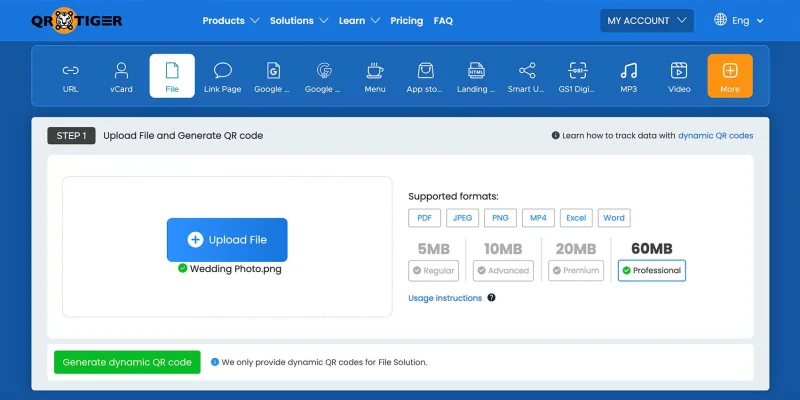This screenshot has width=800, height=400.
Task: Select the vCard QR code type
Action: click(x=121, y=76)
